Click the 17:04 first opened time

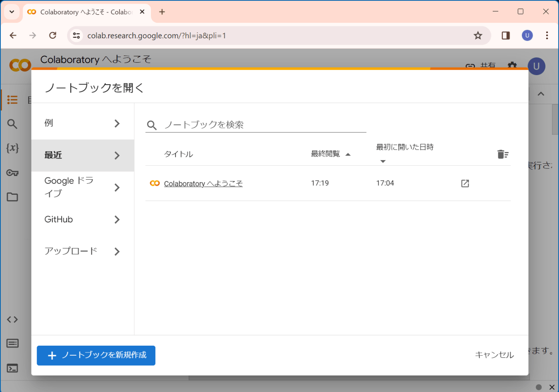tap(385, 183)
